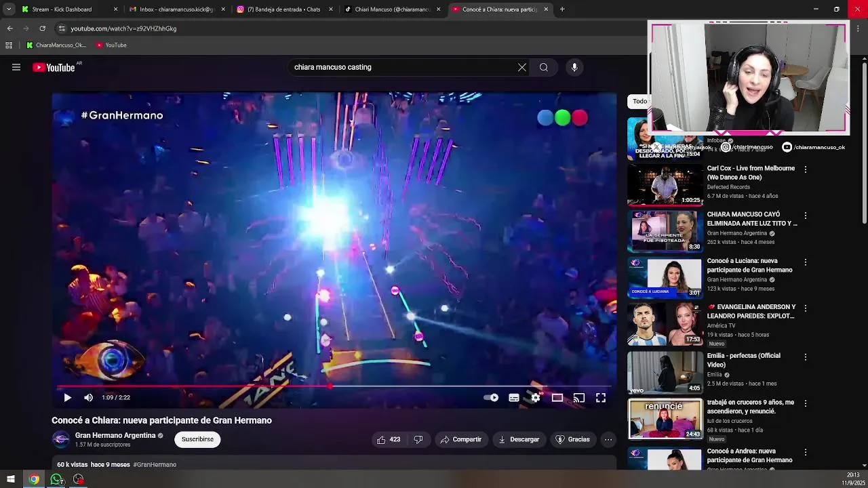The image size is (868, 488).
Task: Click the #GranHermano hashtag link
Action: point(155,464)
